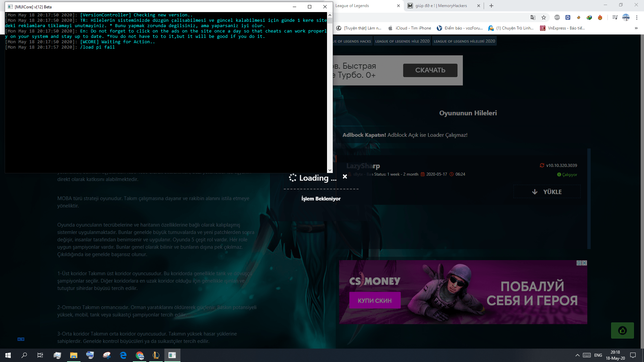
Task: Close the CS.MONEY ad with its X icon
Action: pos(585,263)
